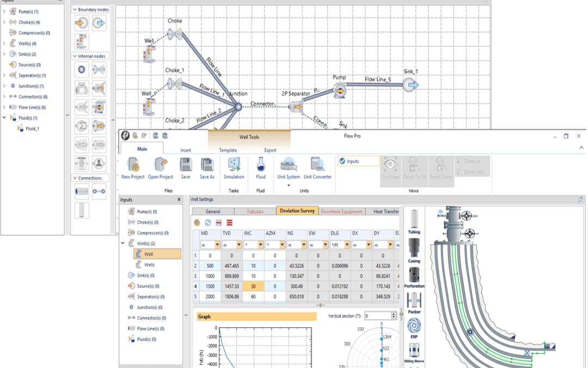Expand Pump(s) (1) in network Inputs tree
The width and height of the screenshot is (588, 368).
tap(4, 11)
